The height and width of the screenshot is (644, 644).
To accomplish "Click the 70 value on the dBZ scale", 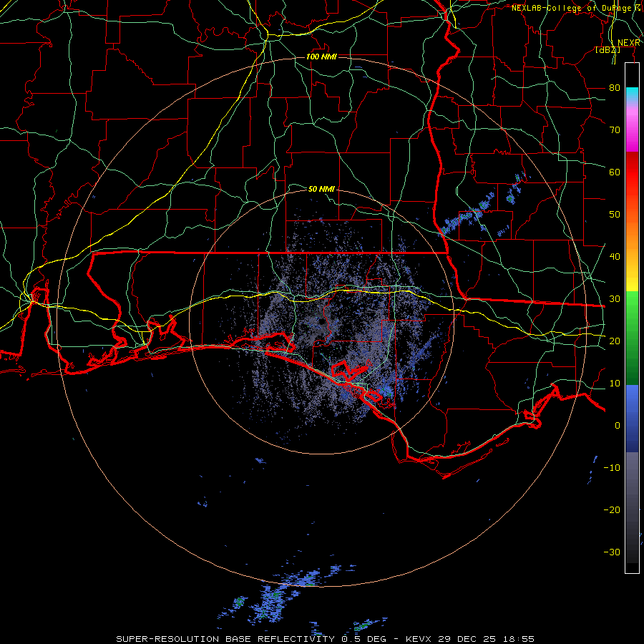I will pos(615,130).
